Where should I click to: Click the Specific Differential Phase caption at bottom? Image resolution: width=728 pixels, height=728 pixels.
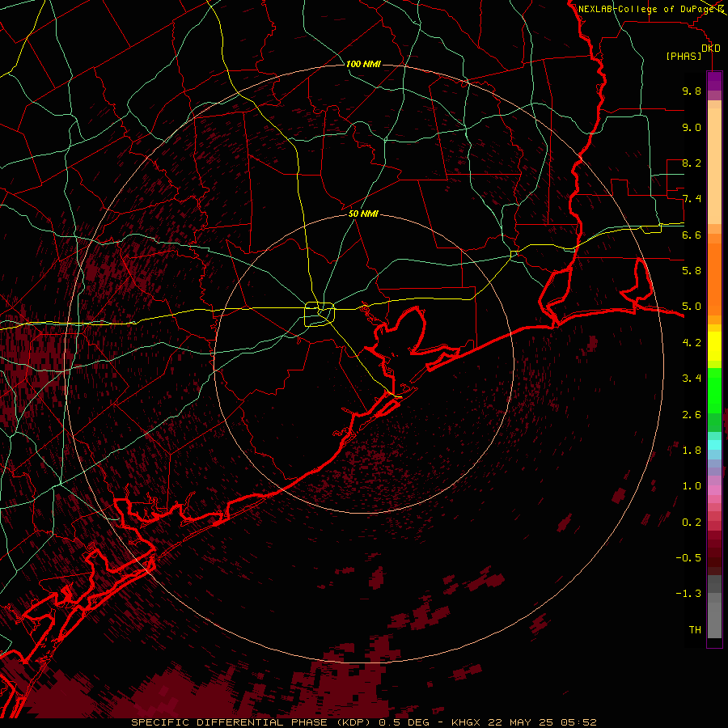[x=363, y=722]
